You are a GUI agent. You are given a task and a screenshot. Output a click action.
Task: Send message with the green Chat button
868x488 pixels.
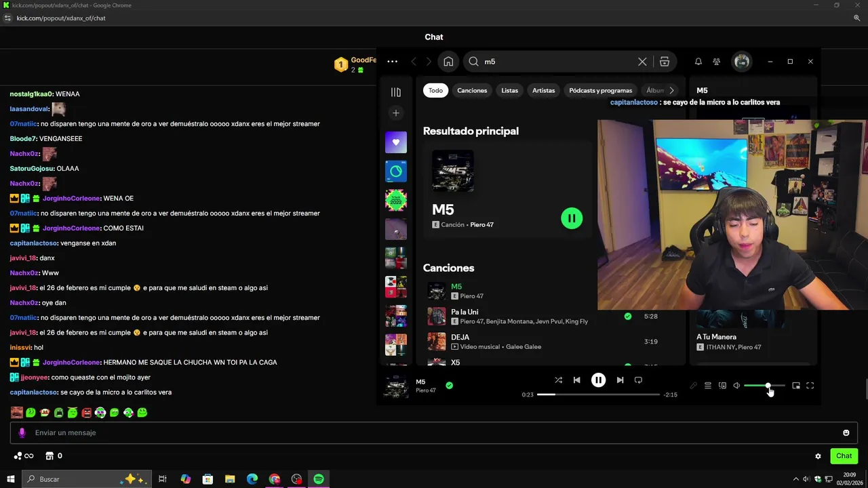click(844, 456)
